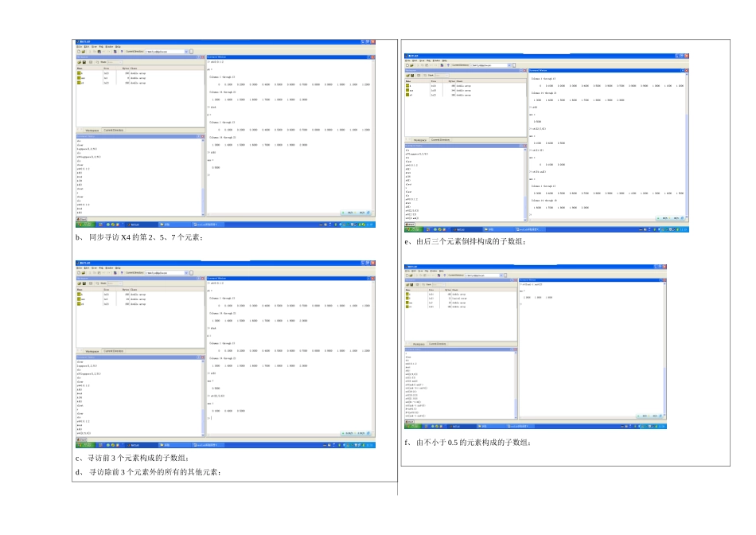This screenshot has height=535, width=756.
Task: Expand Current Directory dropdown in screenshot above caption e
Action: click(x=509, y=65)
